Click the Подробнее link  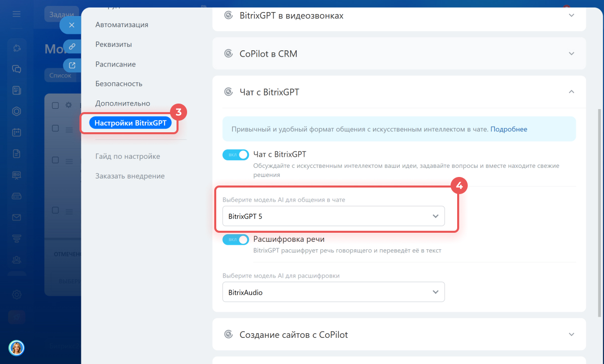point(508,129)
